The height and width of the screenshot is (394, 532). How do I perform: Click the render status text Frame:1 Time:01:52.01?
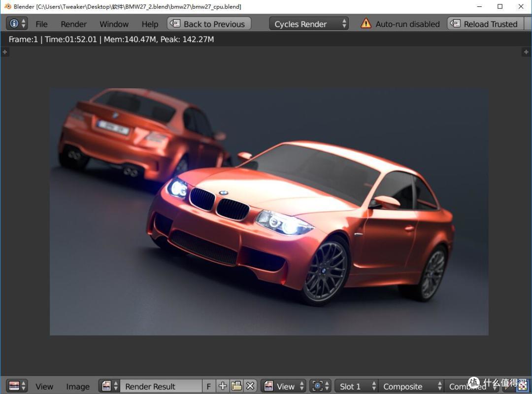111,39
